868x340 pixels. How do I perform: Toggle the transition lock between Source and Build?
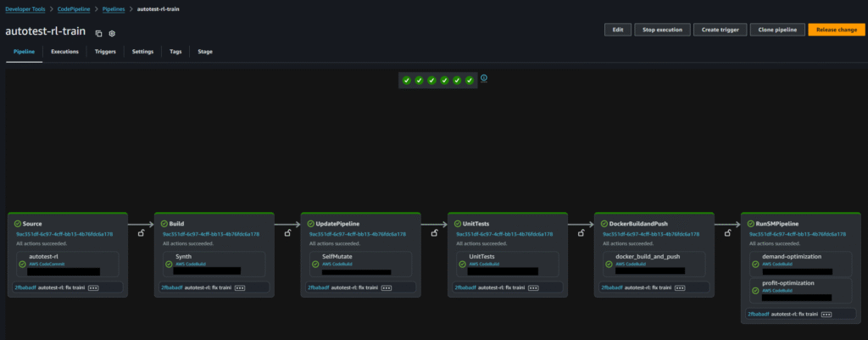point(141,232)
